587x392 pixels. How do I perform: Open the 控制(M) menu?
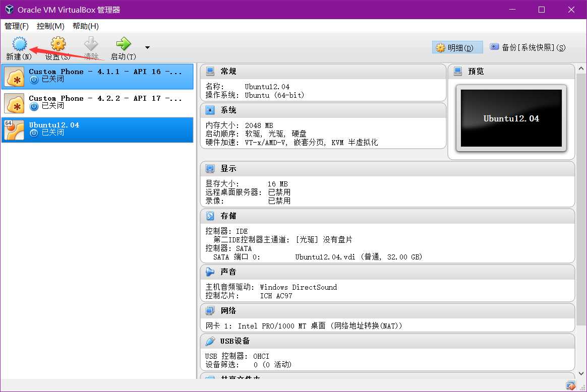pos(50,26)
